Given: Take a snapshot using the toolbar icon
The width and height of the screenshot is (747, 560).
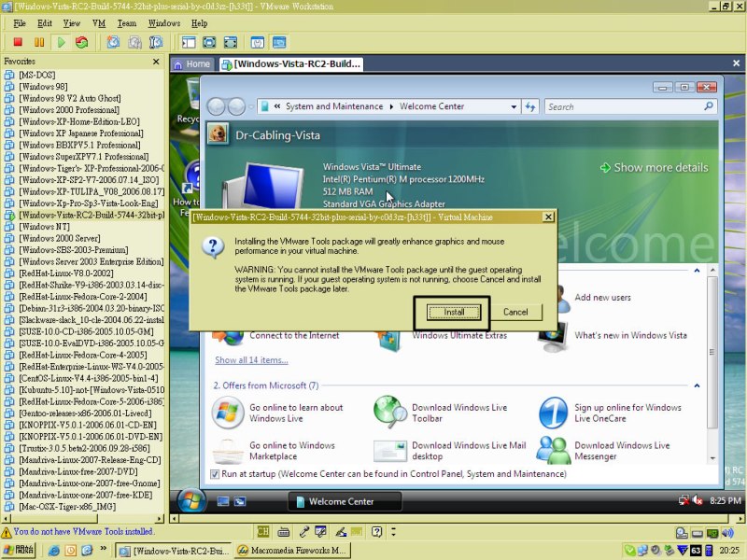Looking at the screenshot, I should 113,42.
